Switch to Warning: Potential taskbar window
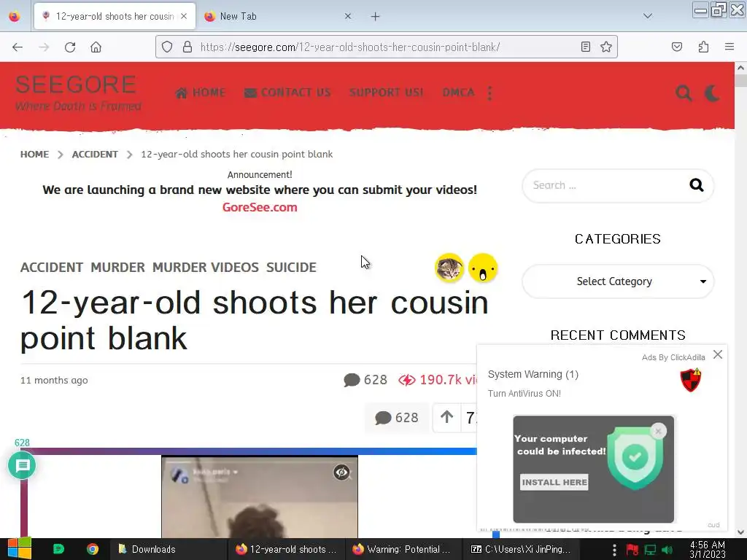This screenshot has width=747, height=560. (x=402, y=549)
